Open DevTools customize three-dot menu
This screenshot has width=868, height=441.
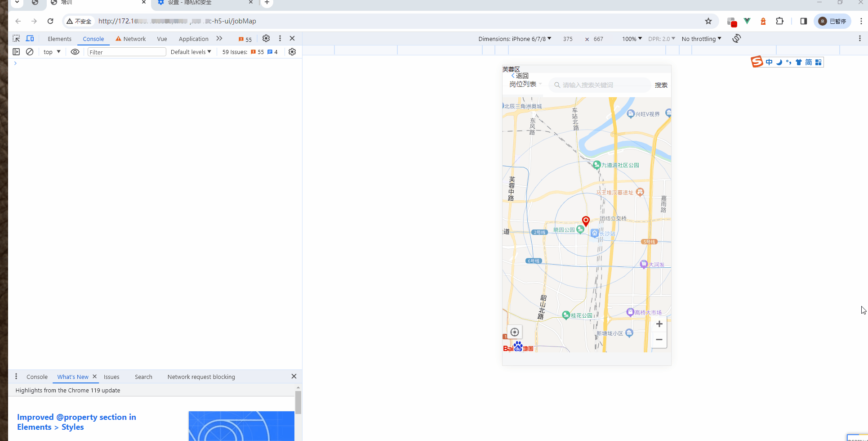(280, 39)
